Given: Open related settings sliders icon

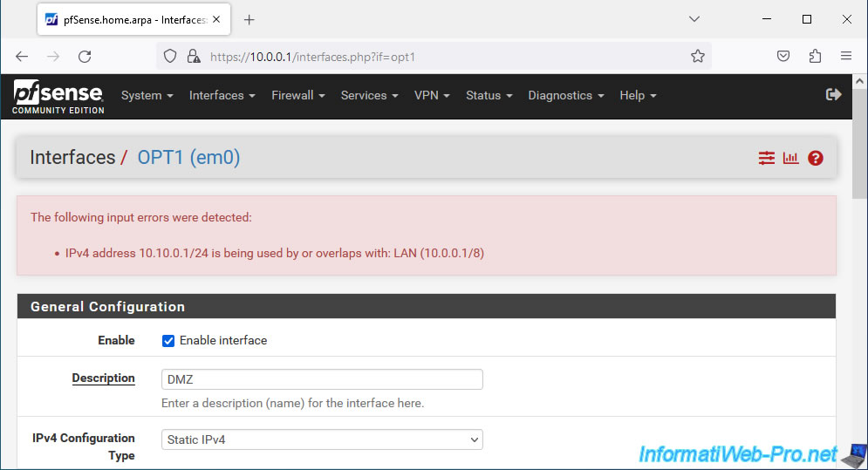Looking at the screenshot, I should [x=766, y=158].
